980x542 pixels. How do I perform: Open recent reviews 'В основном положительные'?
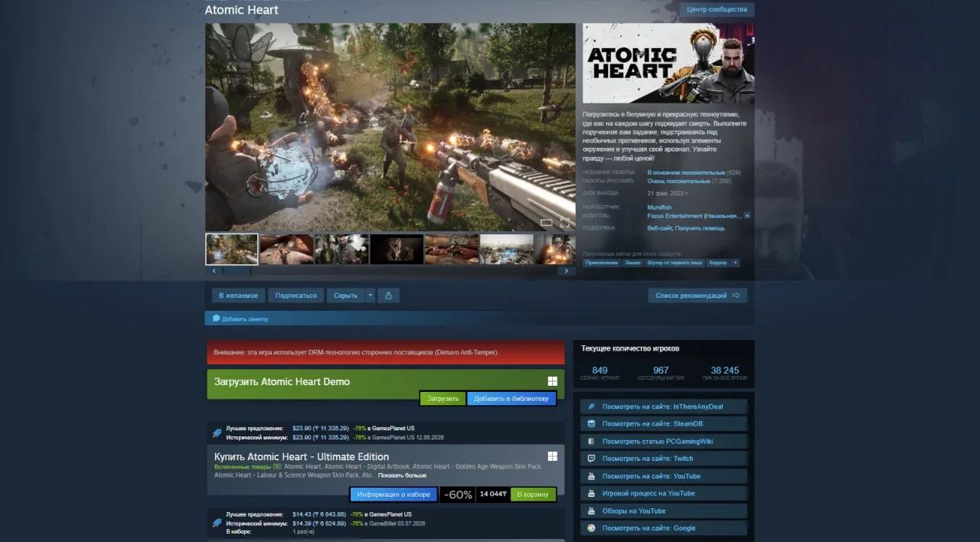coord(686,173)
